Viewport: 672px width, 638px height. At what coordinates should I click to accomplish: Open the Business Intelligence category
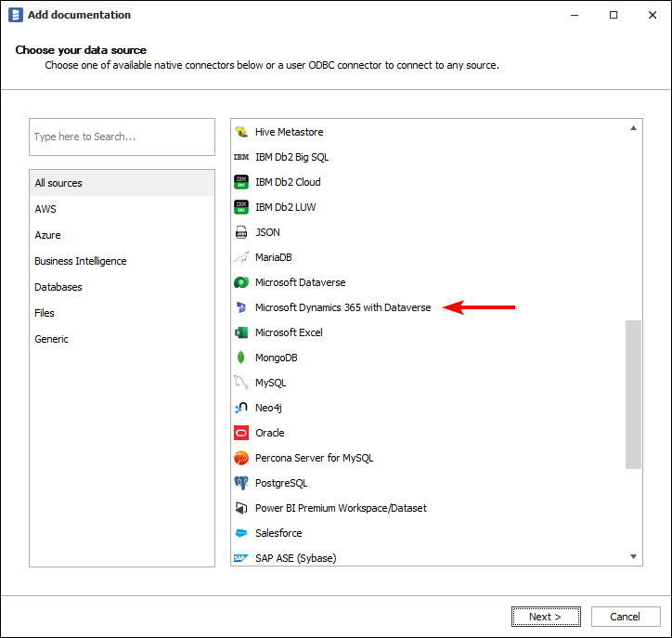[81, 261]
